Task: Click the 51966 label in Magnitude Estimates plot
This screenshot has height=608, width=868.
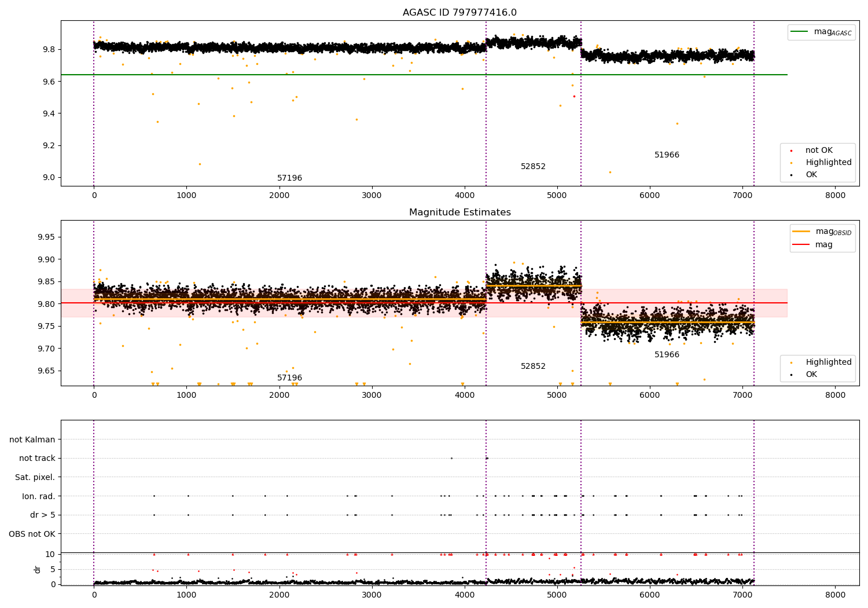Action: tap(667, 355)
